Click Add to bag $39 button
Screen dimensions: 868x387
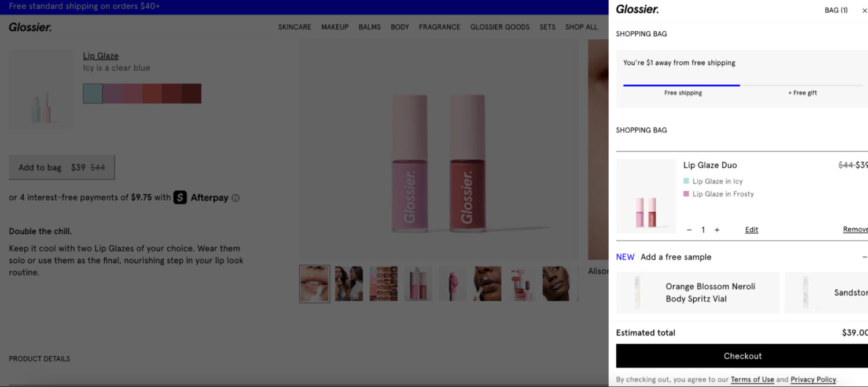[62, 167]
